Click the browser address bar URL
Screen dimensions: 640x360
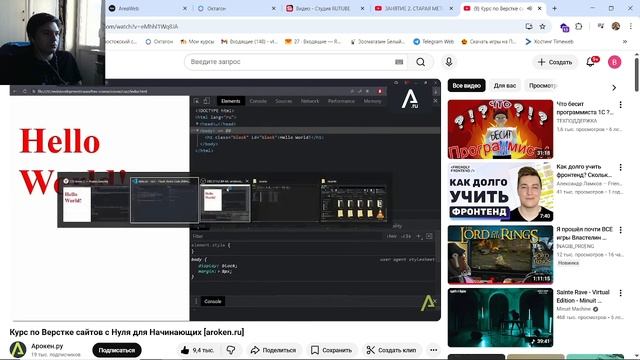141,27
